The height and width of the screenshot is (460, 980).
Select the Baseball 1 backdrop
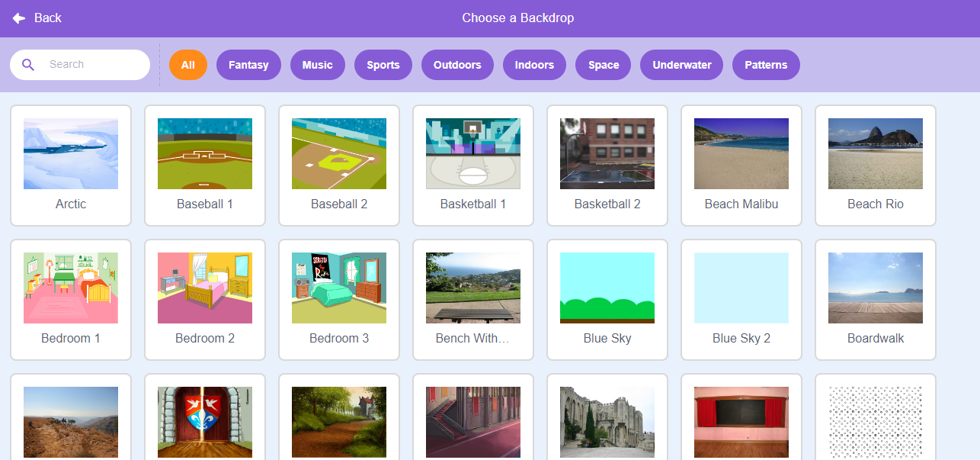click(205, 165)
